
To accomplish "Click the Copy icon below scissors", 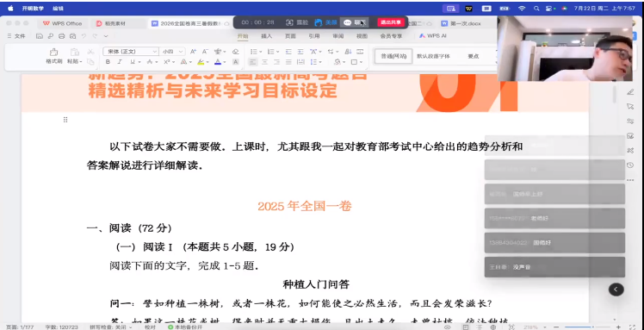I will pyautogui.click(x=90, y=62).
